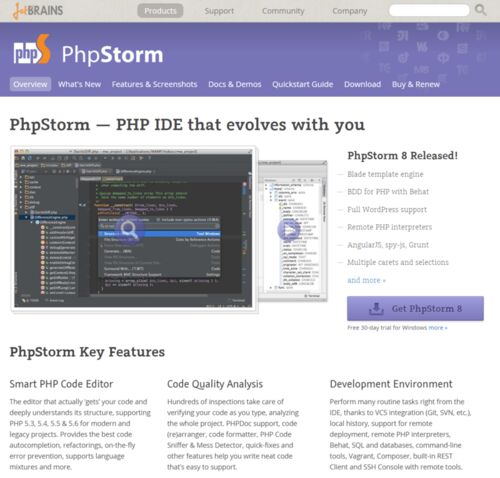Viewport: 500px width, 478px height.
Task: Click the PhpStorm wordmark in banner
Action: coord(113,54)
